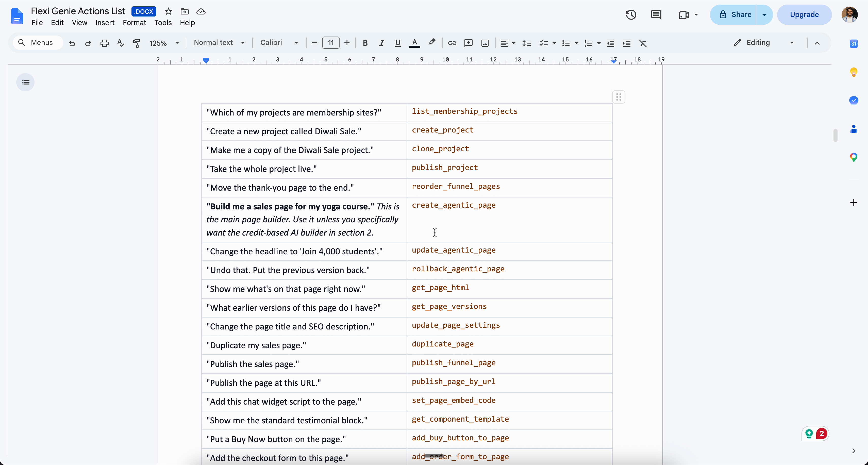Toggle italic formatting
This screenshot has height=465, width=868.
tap(381, 43)
